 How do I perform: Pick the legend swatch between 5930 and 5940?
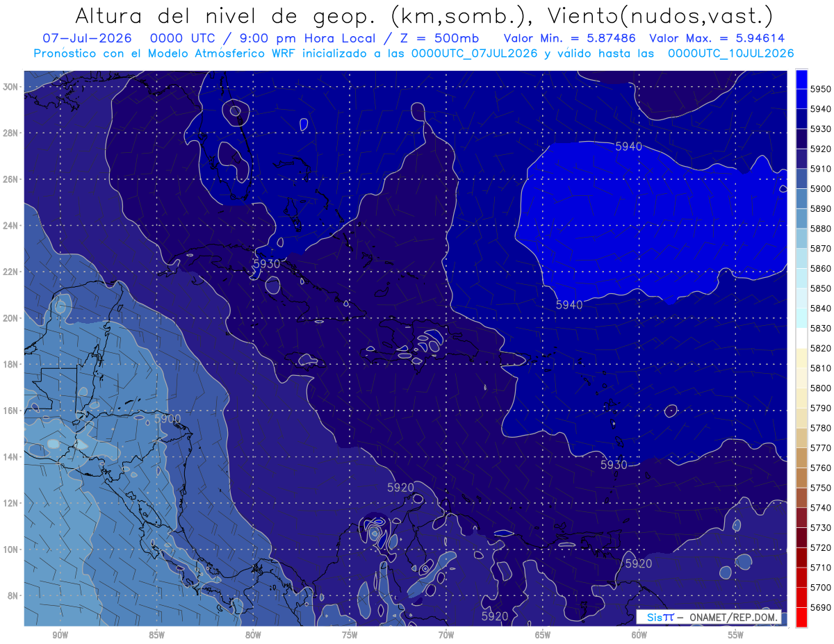point(801,118)
